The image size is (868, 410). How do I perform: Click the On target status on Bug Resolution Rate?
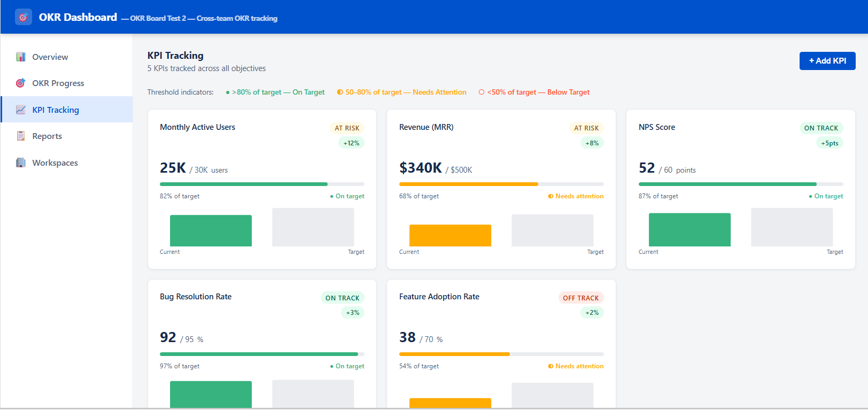click(x=347, y=366)
